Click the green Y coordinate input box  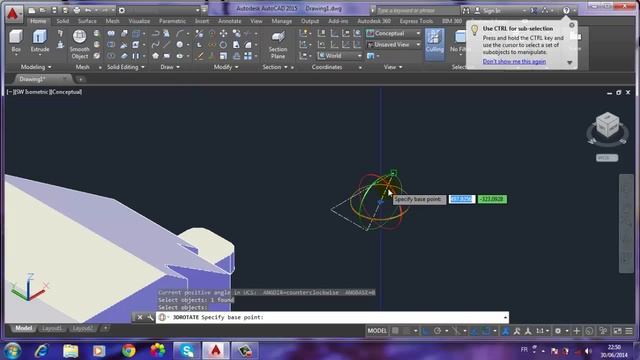tap(492, 199)
